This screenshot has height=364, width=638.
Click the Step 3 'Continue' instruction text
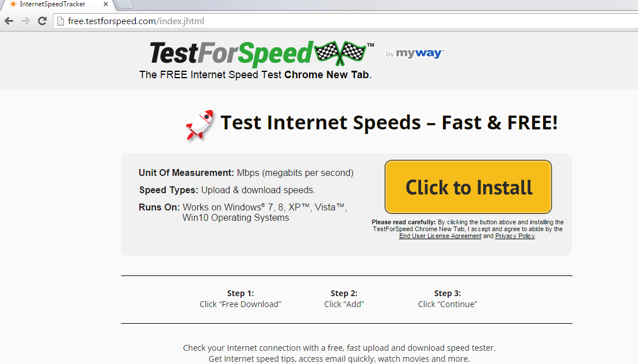[x=448, y=304]
